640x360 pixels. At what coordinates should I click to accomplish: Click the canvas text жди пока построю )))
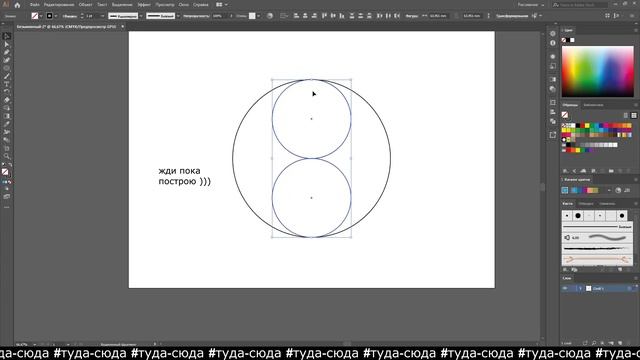pos(184,176)
